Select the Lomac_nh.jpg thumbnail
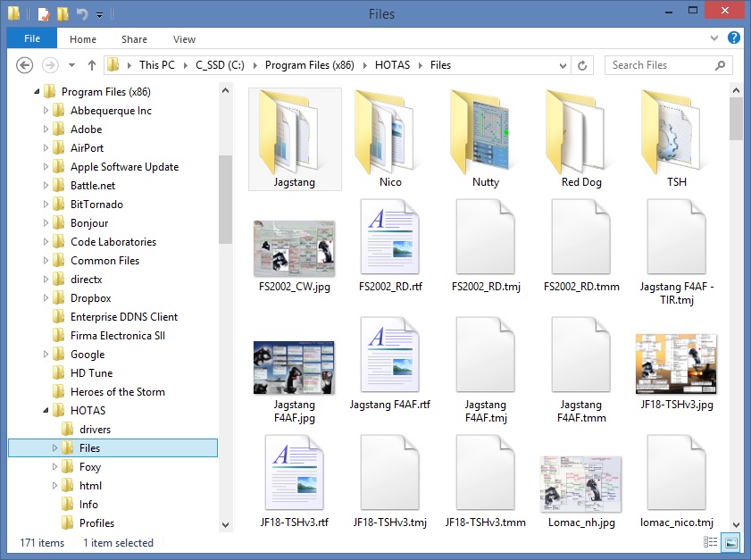The height and width of the screenshot is (560, 751). pos(581,483)
